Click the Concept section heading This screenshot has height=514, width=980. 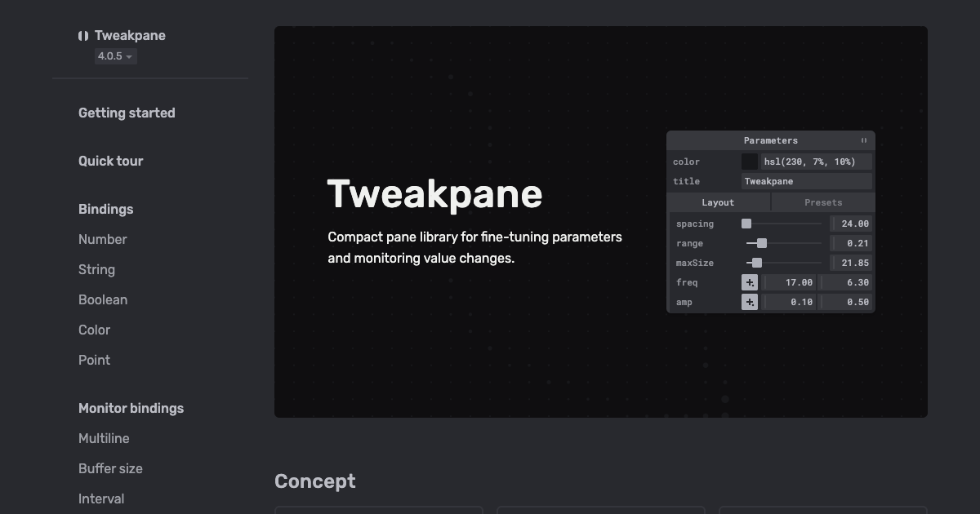pos(315,481)
